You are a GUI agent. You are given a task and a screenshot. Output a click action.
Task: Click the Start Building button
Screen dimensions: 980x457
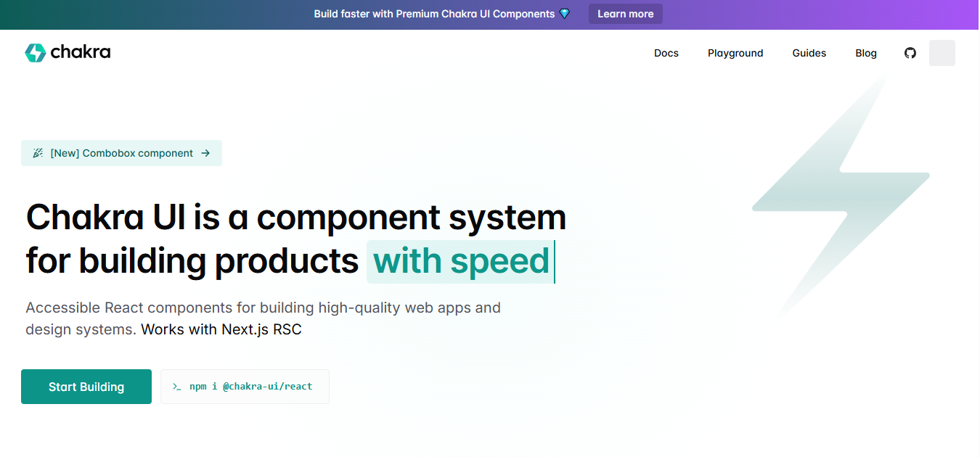86,387
